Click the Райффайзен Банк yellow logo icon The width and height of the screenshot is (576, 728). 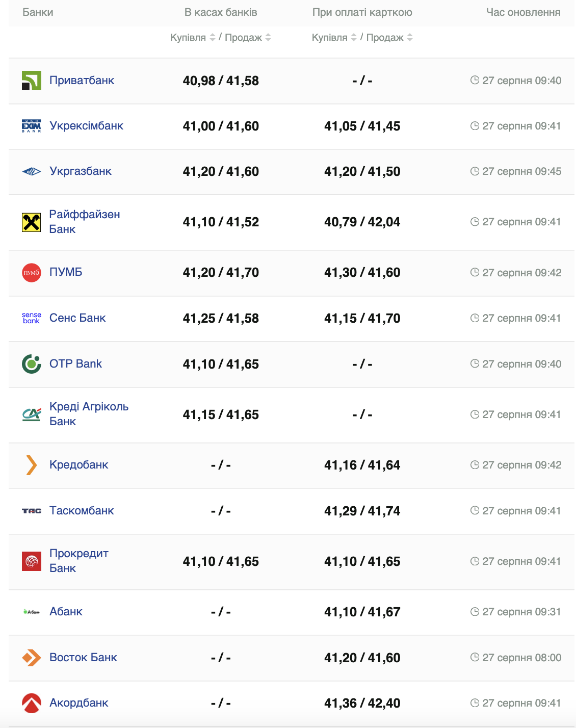pyautogui.click(x=32, y=222)
